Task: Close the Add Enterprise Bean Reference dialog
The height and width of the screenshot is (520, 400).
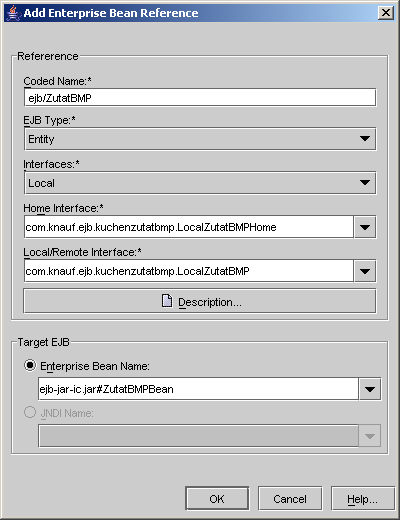Action: click(x=386, y=13)
